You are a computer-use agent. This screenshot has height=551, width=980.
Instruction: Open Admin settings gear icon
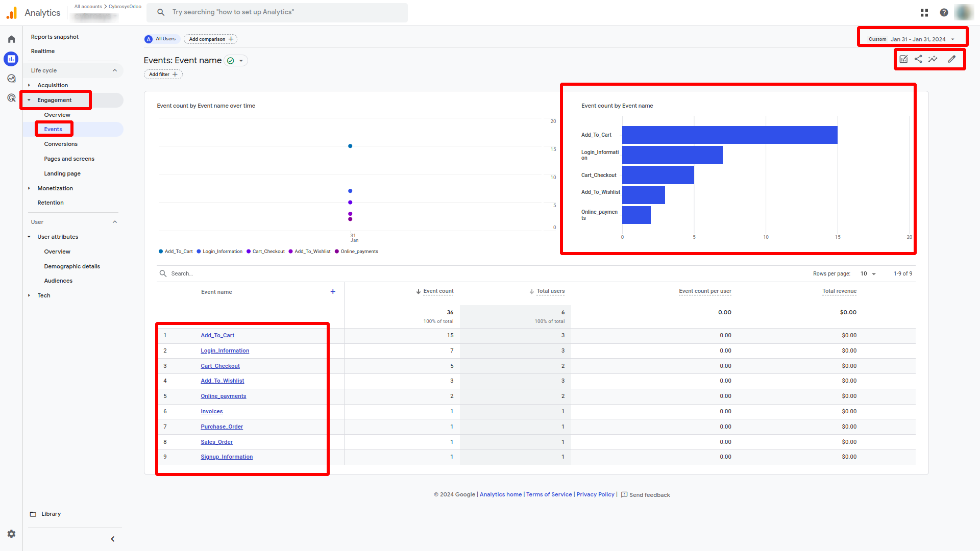click(11, 534)
